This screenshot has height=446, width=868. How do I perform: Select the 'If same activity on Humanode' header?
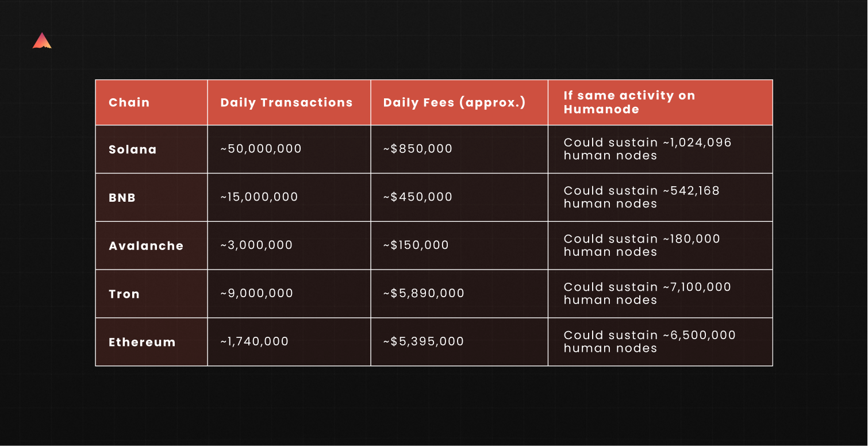coord(629,102)
